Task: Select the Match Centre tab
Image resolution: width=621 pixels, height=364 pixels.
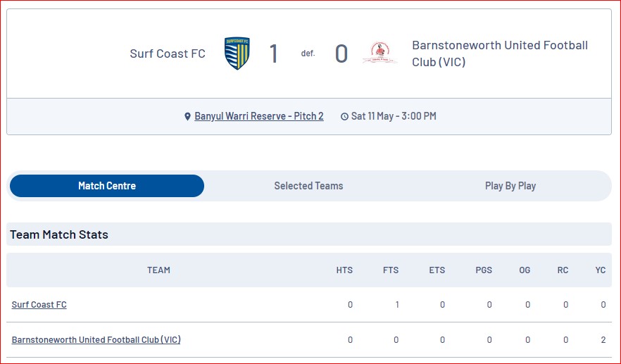Action: coord(107,186)
